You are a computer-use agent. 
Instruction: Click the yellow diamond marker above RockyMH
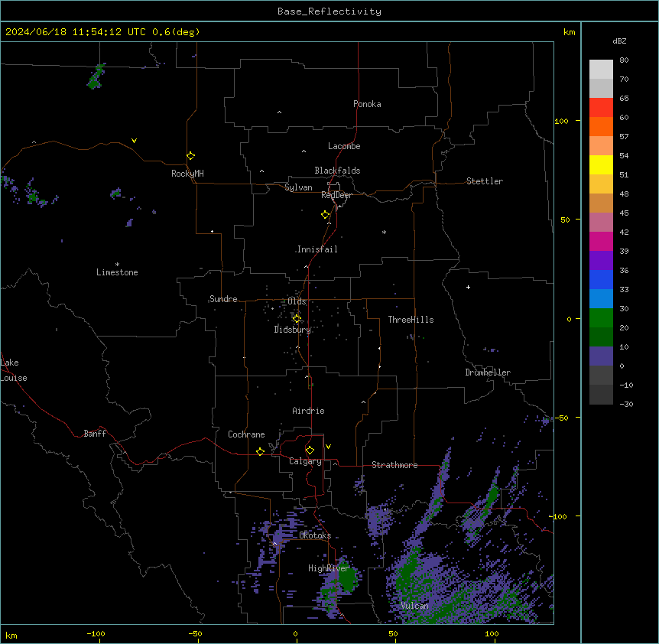(x=191, y=156)
